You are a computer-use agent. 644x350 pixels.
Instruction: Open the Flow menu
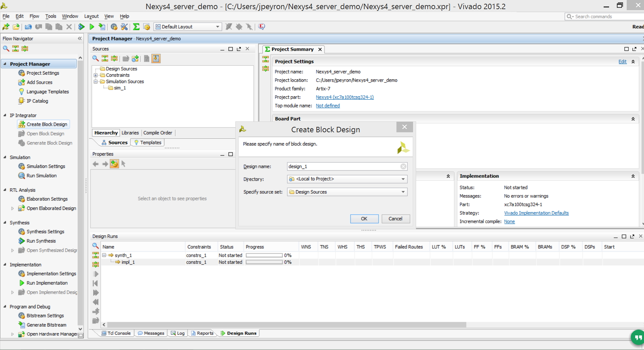[x=34, y=16]
